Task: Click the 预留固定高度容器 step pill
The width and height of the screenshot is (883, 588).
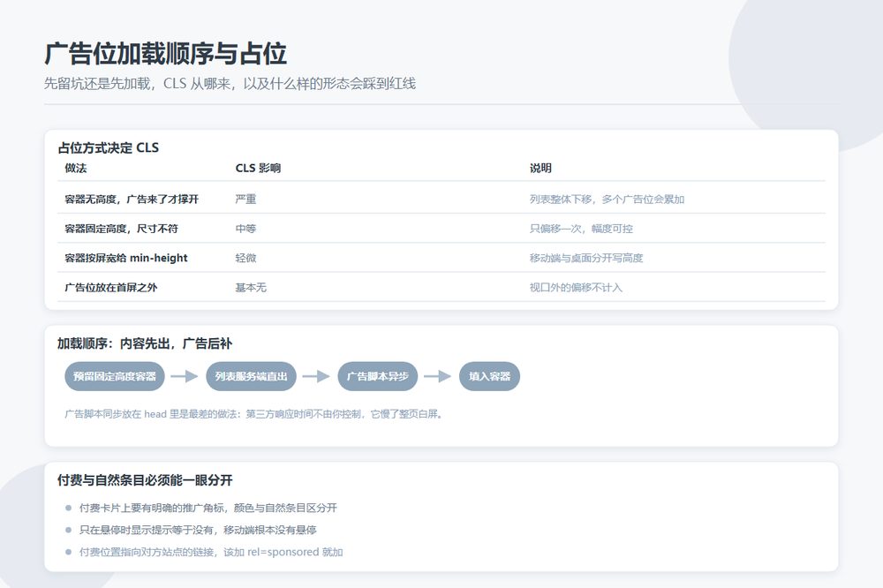Action: pos(114,376)
